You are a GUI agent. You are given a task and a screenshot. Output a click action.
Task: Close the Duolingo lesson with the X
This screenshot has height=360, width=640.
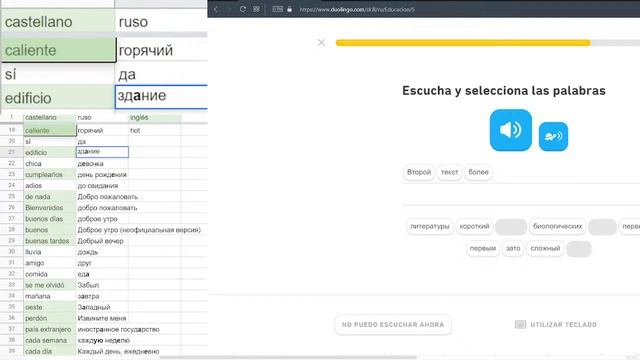321,42
